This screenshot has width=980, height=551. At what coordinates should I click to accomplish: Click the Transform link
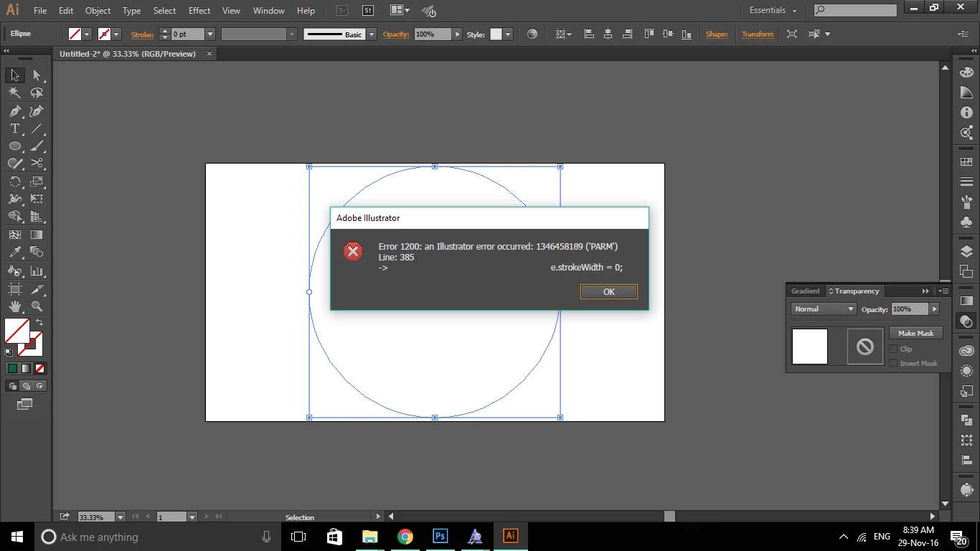(x=758, y=34)
